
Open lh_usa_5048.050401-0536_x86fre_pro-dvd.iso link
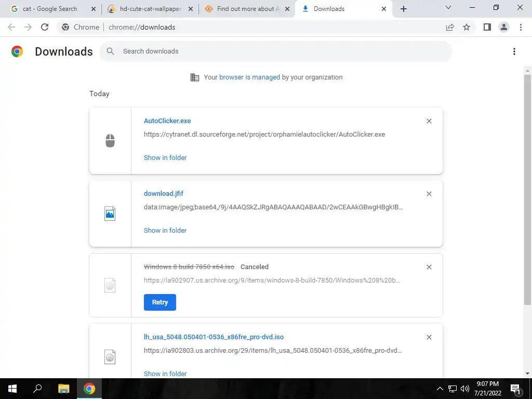[214, 337]
